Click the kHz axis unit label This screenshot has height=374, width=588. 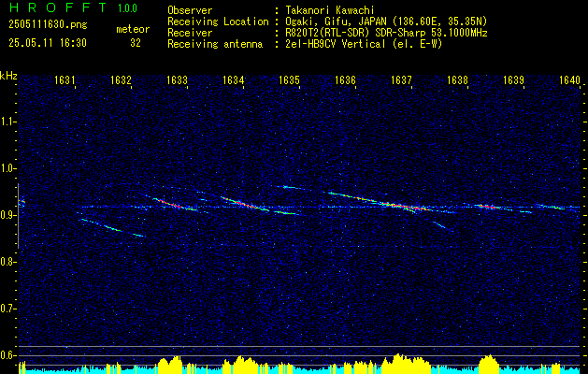point(8,76)
